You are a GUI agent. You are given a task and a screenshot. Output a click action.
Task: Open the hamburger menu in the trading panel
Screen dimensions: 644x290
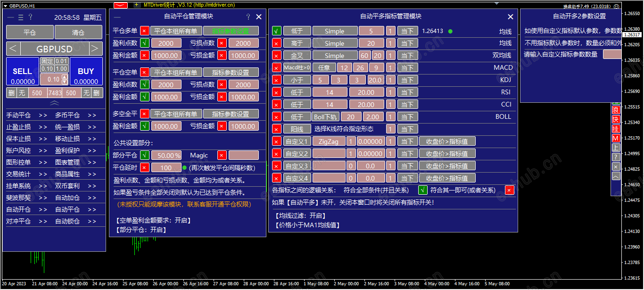pos(21,17)
